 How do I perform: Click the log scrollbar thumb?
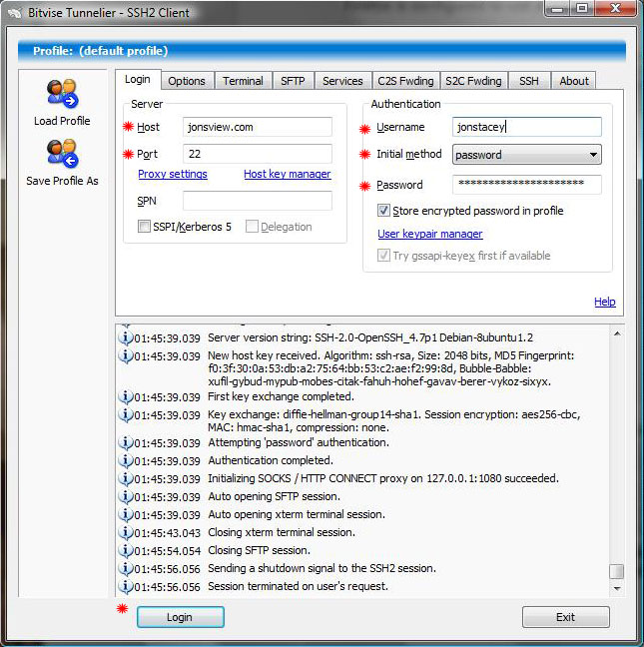[x=616, y=571]
